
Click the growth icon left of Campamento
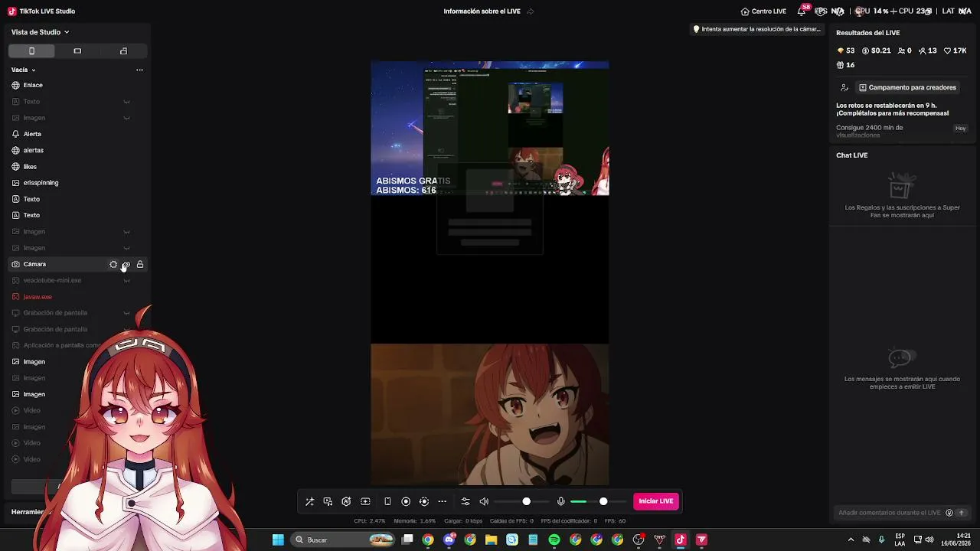[844, 87]
